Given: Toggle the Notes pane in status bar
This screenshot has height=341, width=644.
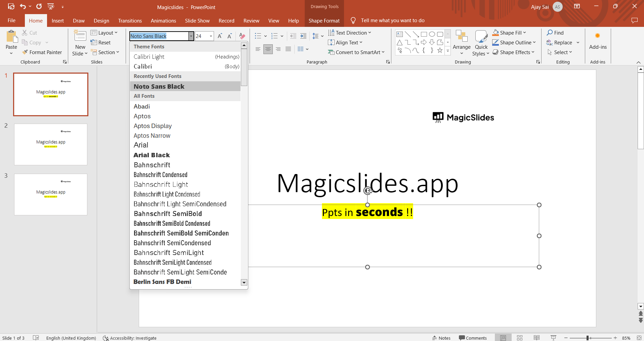Looking at the screenshot, I should pyautogui.click(x=441, y=338).
